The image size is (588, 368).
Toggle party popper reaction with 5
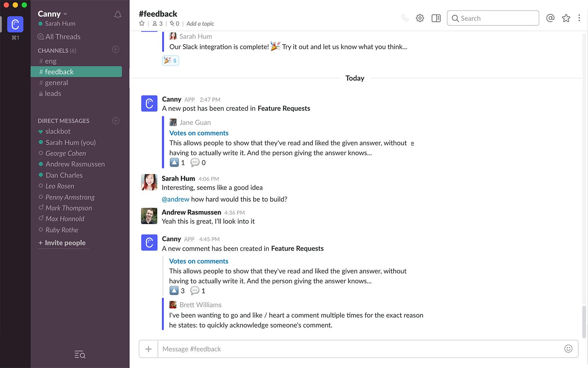(x=171, y=60)
